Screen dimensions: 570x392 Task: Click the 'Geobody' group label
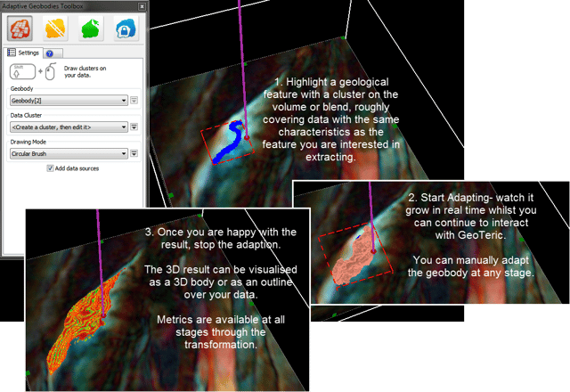click(21, 88)
